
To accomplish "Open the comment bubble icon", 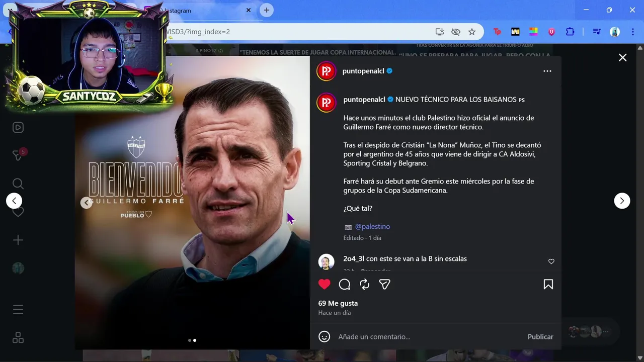I will 345,285.
